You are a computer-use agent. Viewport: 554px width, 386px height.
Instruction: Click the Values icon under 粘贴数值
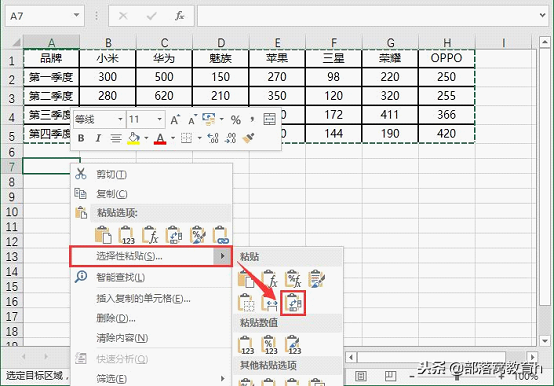click(246, 345)
